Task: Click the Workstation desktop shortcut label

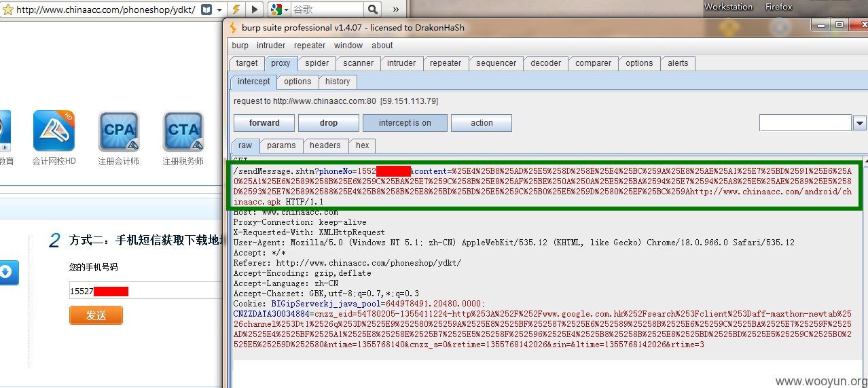Action: tap(728, 7)
